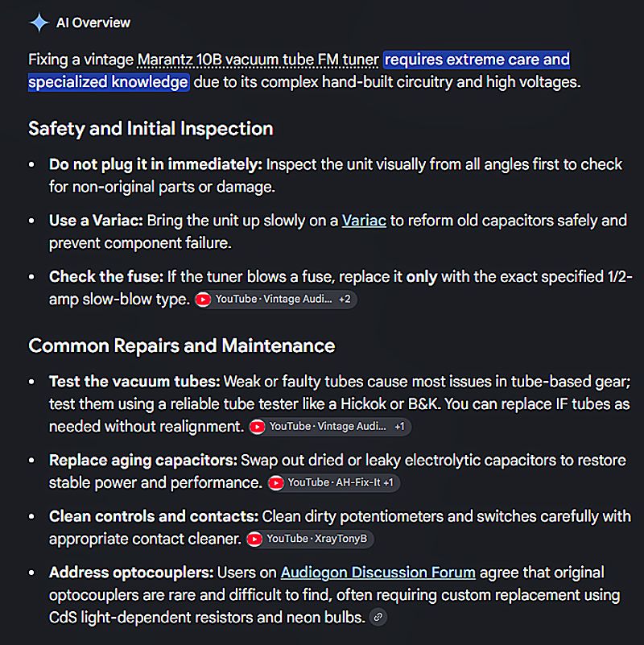Open YouTube AH-Fix-It source chip
This screenshot has height=645, width=644.
point(333,483)
